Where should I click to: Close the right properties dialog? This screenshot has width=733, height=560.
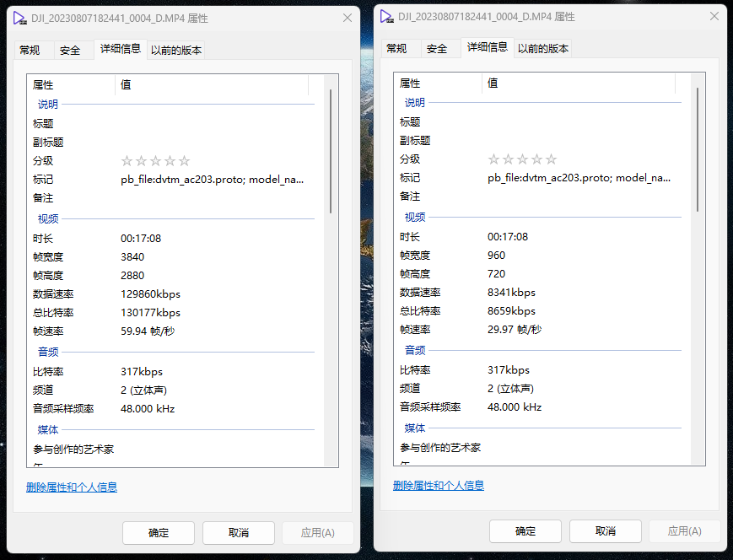(714, 17)
